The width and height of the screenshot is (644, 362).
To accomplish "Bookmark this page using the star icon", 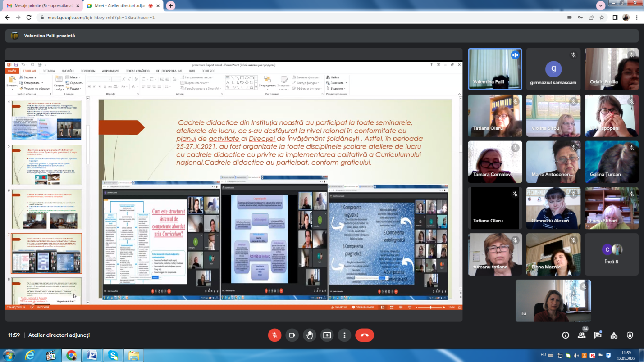I will tap(602, 18).
